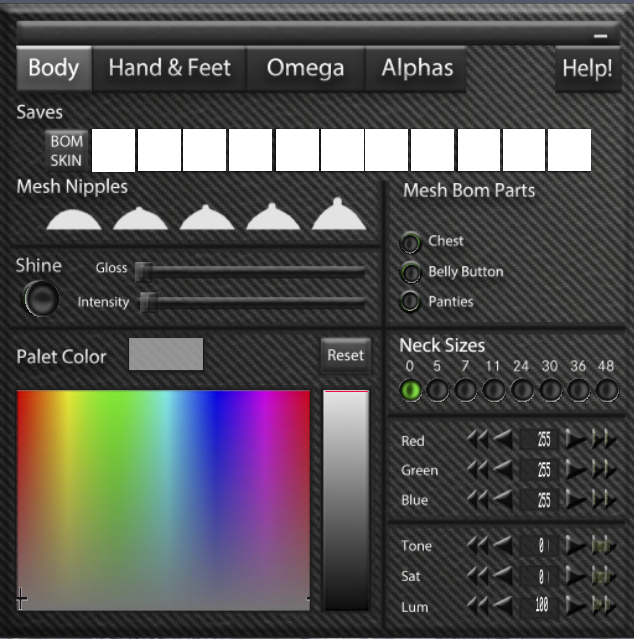Increase Sat with single right arrow
634x639 pixels.
tap(576, 576)
